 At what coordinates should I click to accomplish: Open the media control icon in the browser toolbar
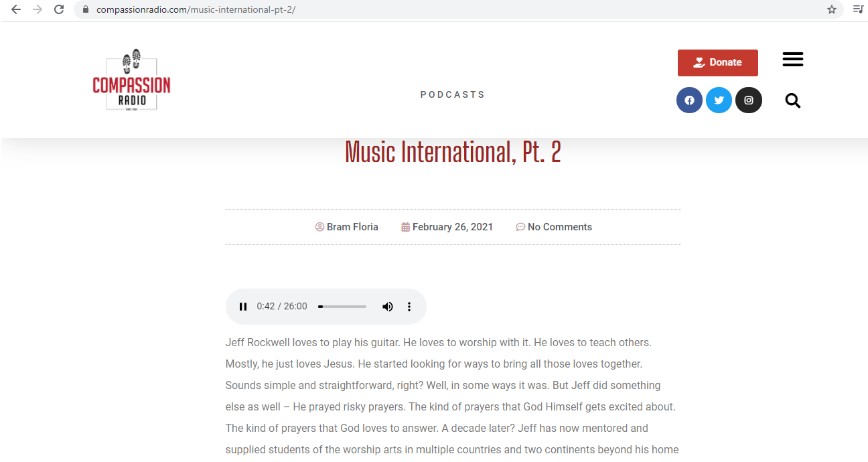tap(857, 9)
